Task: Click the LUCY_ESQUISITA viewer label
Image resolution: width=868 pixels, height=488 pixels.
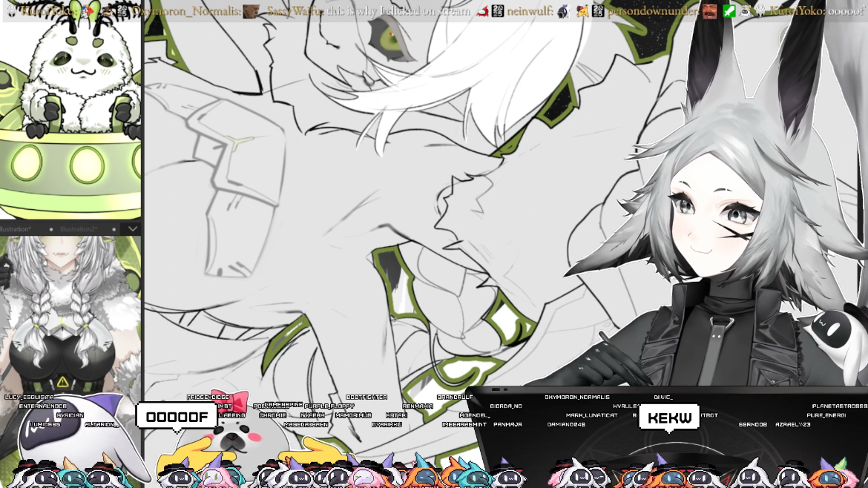Action: (x=30, y=398)
